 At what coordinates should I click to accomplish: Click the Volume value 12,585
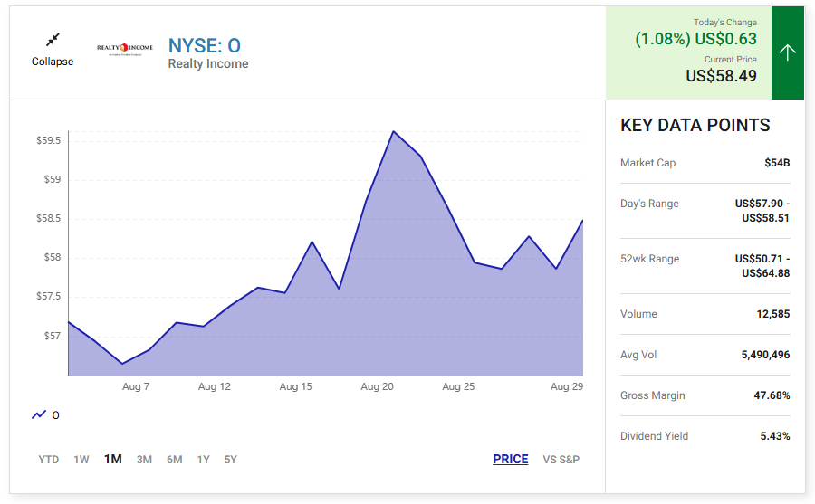pos(773,314)
